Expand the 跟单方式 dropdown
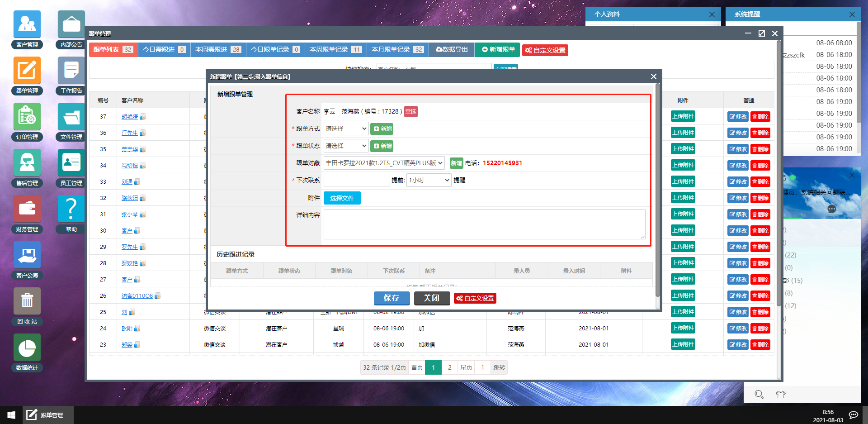The height and width of the screenshot is (424, 868). (346, 129)
